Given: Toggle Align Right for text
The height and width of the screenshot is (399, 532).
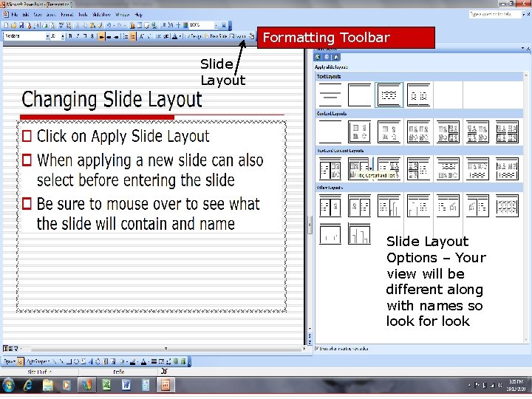Looking at the screenshot, I should (116, 36).
